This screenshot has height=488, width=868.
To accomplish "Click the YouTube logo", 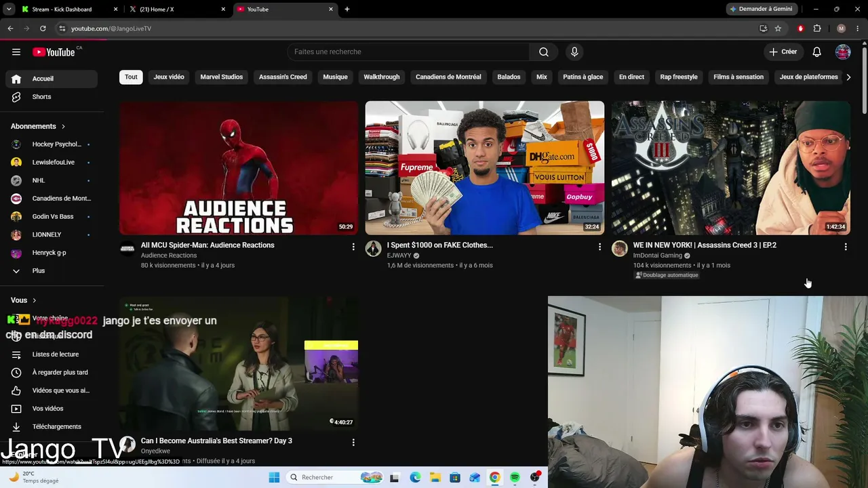I will [x=54, y=52].
